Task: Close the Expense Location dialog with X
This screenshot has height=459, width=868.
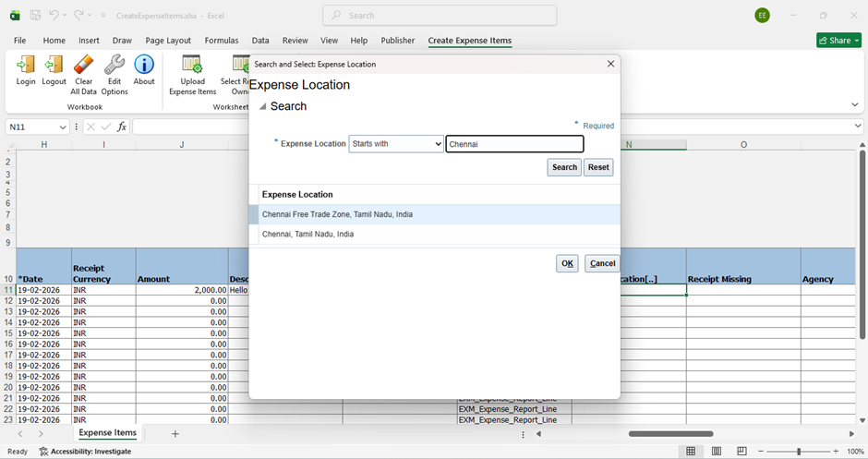Action: (x=610, y=64)
